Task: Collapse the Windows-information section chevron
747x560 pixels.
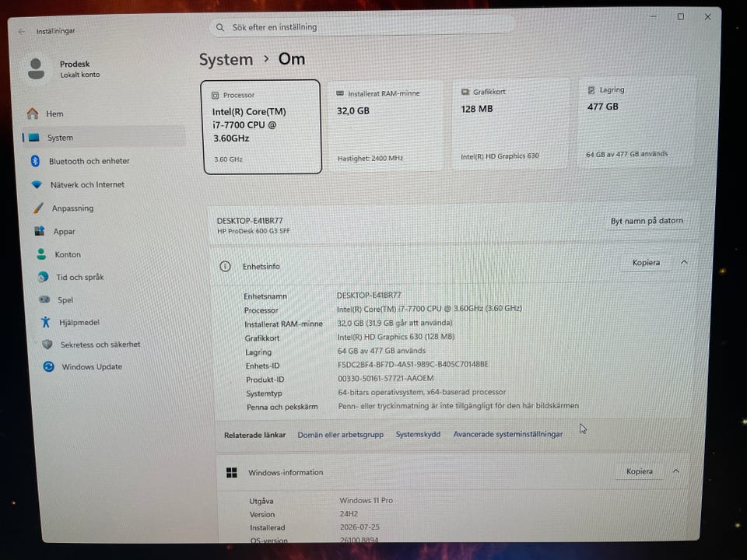Action: click(x=676, y=471)
